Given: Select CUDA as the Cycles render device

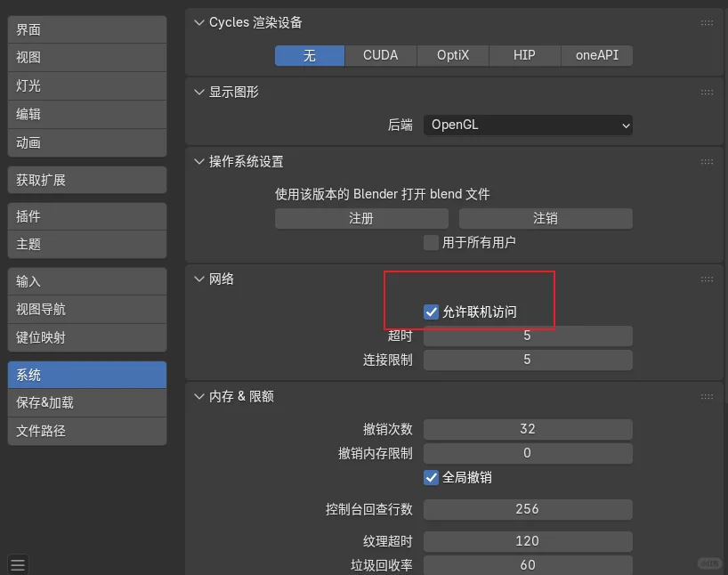Looking at the screenshot, I should [380, 55].
